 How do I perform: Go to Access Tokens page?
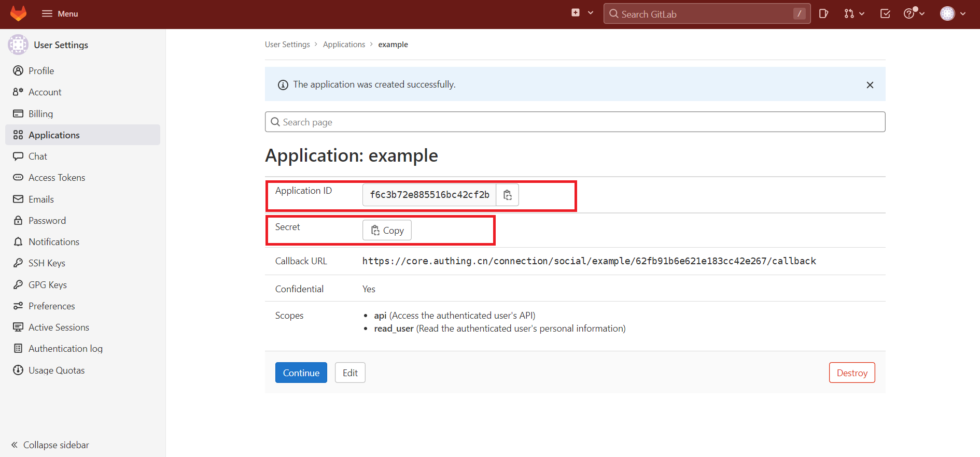pos(57,178)
